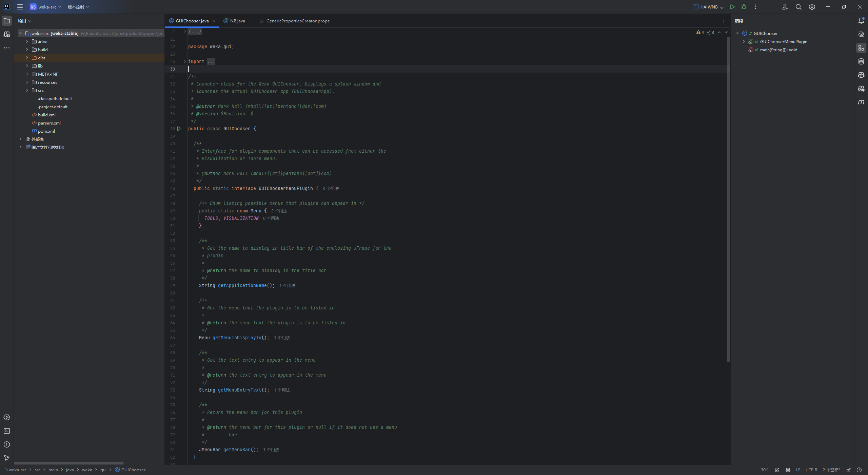Image resolution: width=868 pixels, height=475 pixels.
Task: Open more run actions next to debug
Action: (x=755, y=7)
